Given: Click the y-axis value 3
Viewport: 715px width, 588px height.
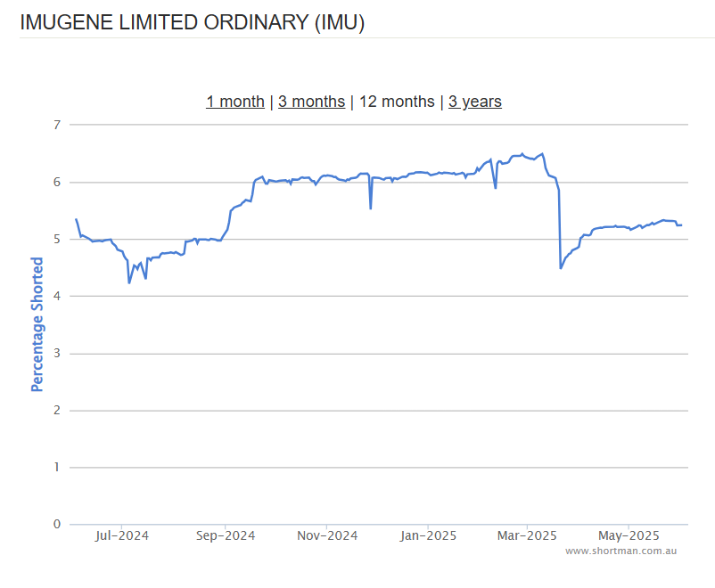Looking at the screenshot, I should coord(56,354).
